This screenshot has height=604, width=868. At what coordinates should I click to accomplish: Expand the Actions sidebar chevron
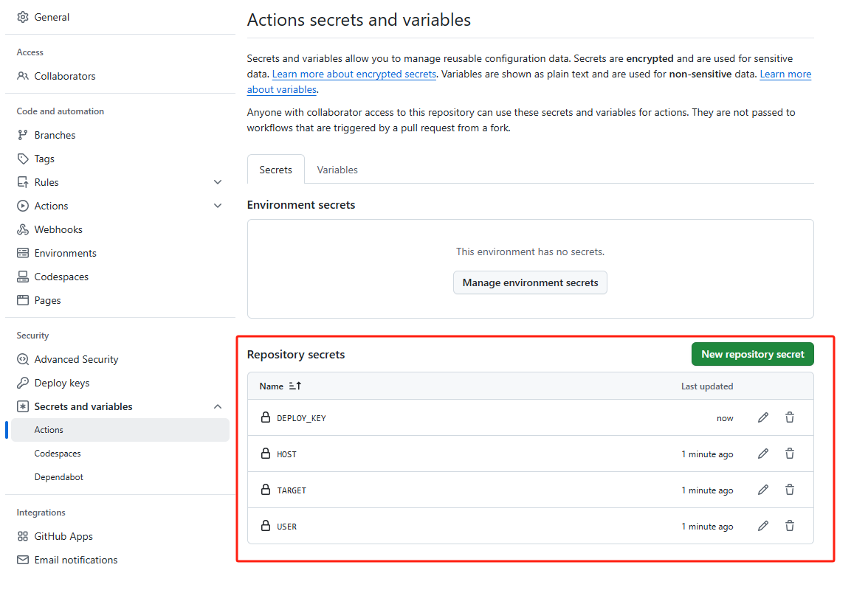[x=218, y=206]
